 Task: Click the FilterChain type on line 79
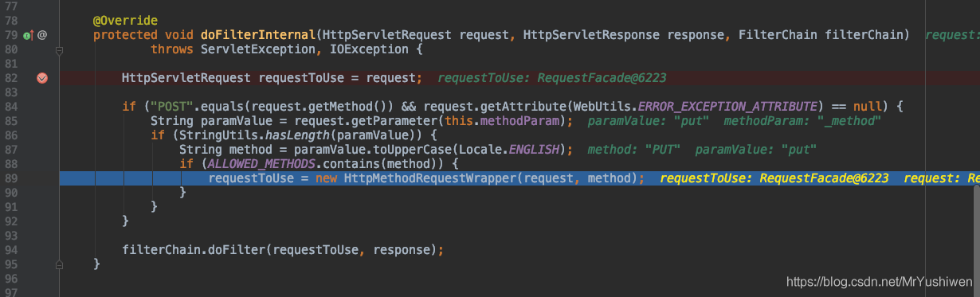[x=778, y=34]
